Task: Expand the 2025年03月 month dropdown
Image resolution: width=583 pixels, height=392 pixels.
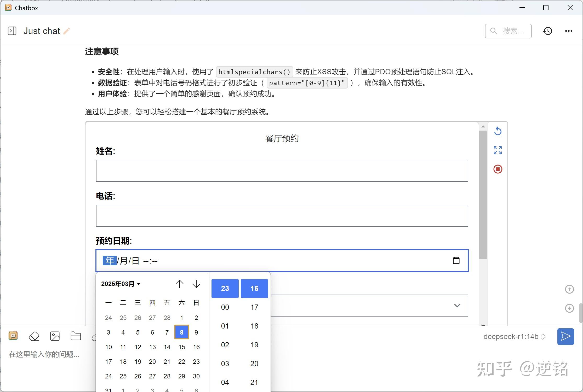Action: (x=121, y=284)
